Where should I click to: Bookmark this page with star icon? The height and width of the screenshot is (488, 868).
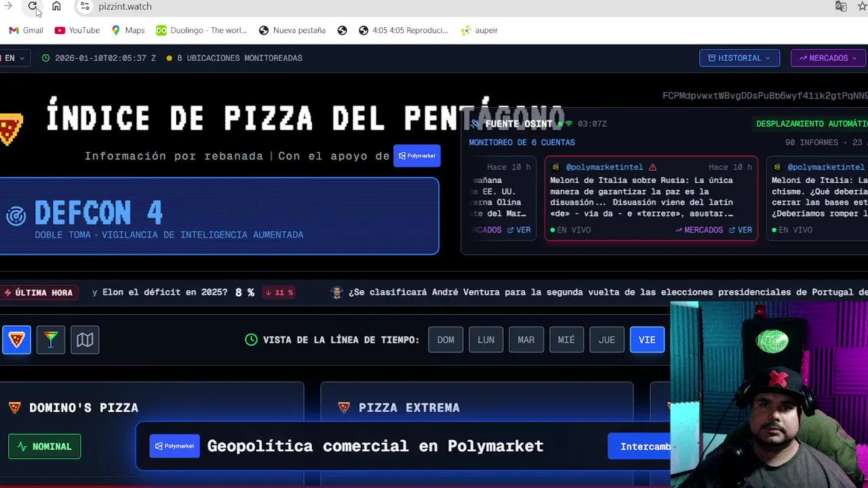click(862, 6)
